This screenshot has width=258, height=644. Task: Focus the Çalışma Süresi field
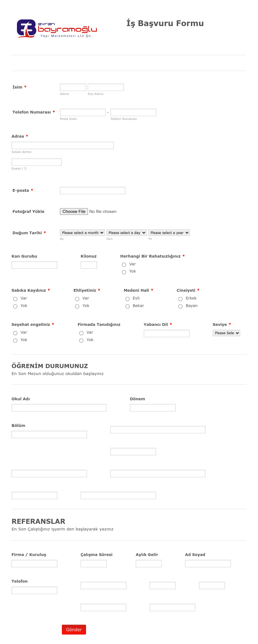[94, 563]
